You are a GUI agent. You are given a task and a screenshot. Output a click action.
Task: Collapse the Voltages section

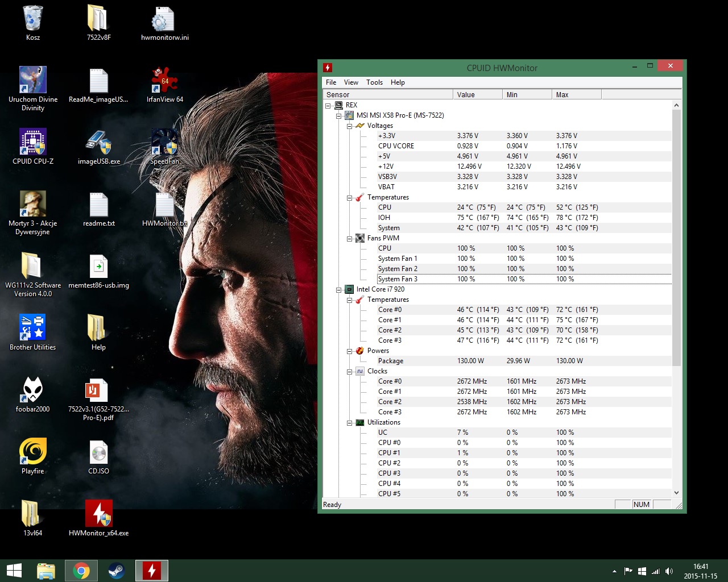[350, 126]
